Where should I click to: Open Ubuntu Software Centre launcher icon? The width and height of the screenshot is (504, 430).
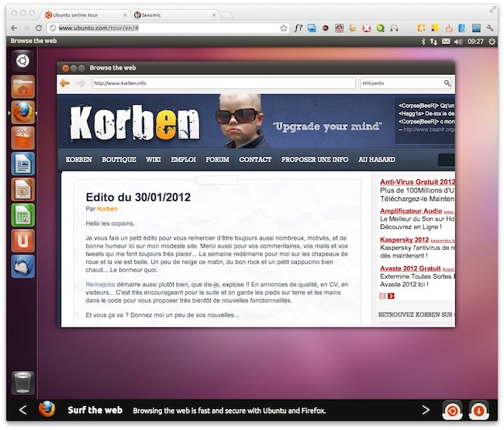pyautogui.click(x=22, y=138)
